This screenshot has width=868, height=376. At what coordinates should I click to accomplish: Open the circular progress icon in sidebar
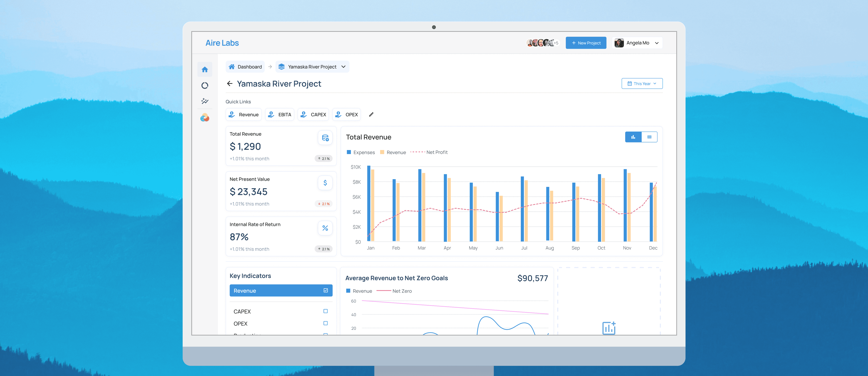205,86
